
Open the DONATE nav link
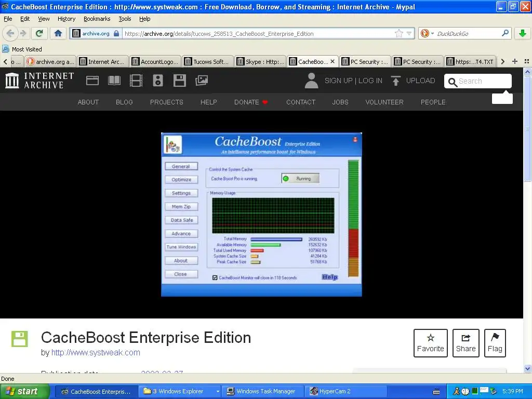tap(251, 102)
